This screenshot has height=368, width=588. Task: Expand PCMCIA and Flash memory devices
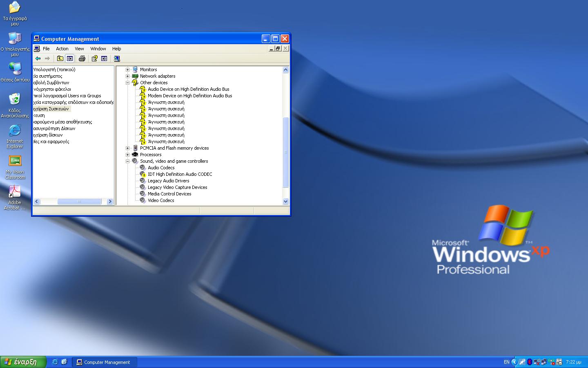click(127, 148)
